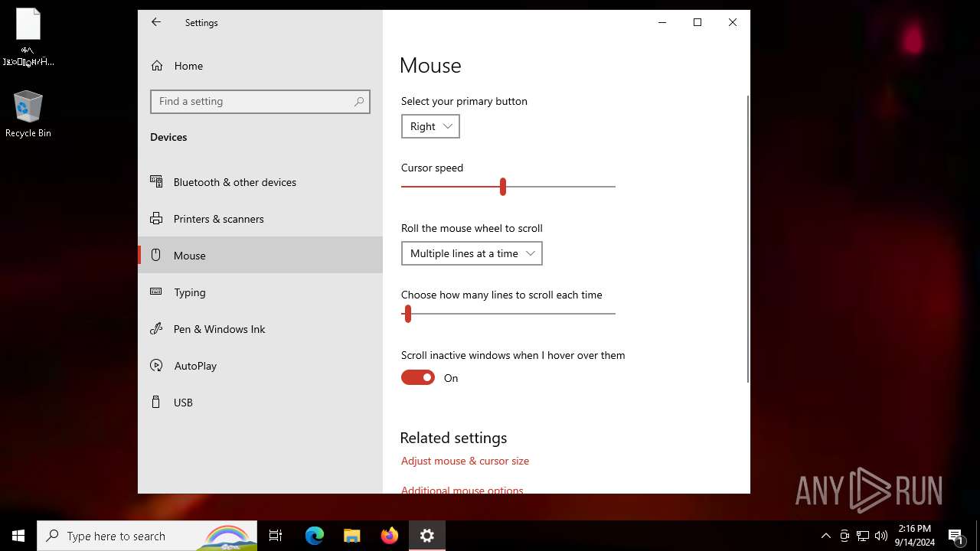Click 'Select your primary button' label
Screen dimensions: 980x551
pyautogui.click(x=464, y=101)
